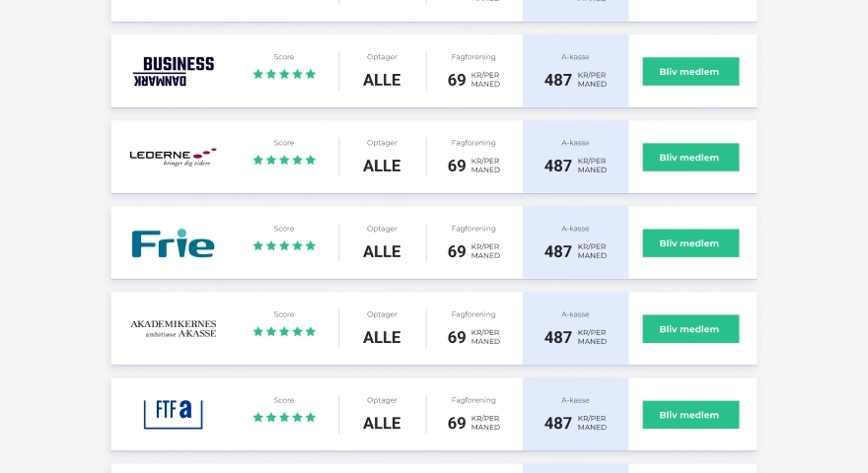The image size is (868, 473).
Task: Click the FTFa star rating
Action: 284,417
